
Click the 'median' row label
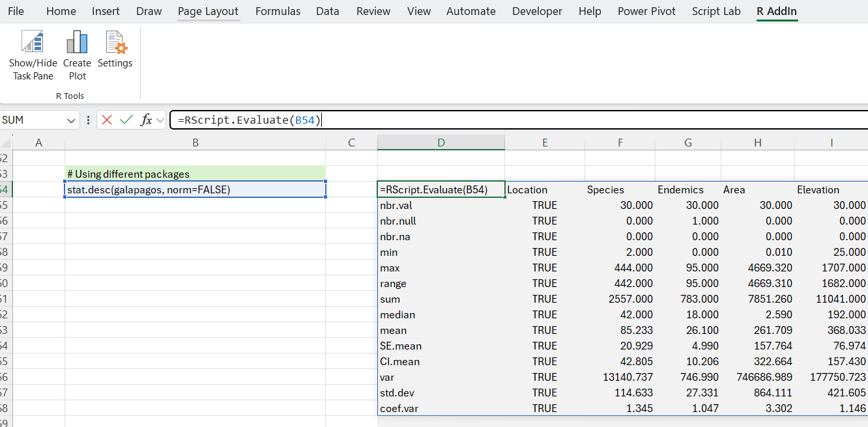(x=441, y=314)
